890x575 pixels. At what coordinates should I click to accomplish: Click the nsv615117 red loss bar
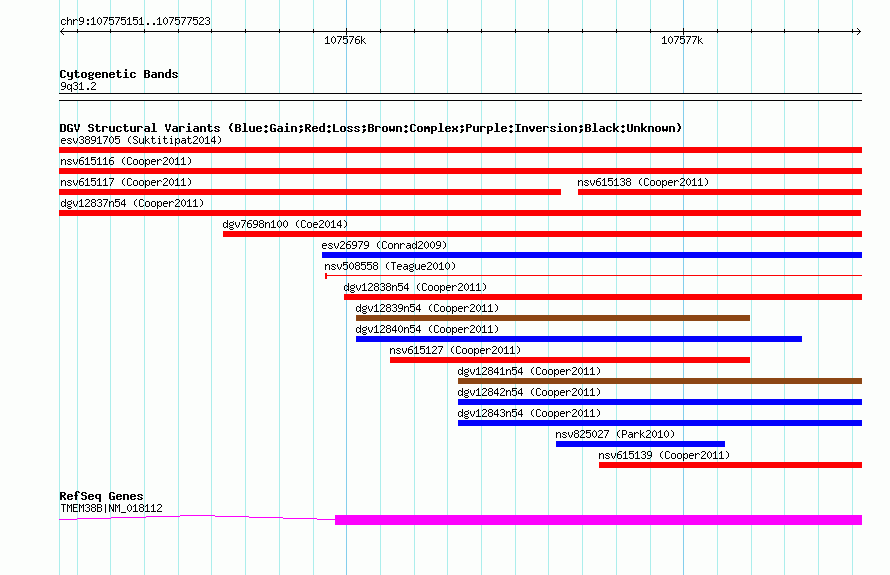click(310, 192)
